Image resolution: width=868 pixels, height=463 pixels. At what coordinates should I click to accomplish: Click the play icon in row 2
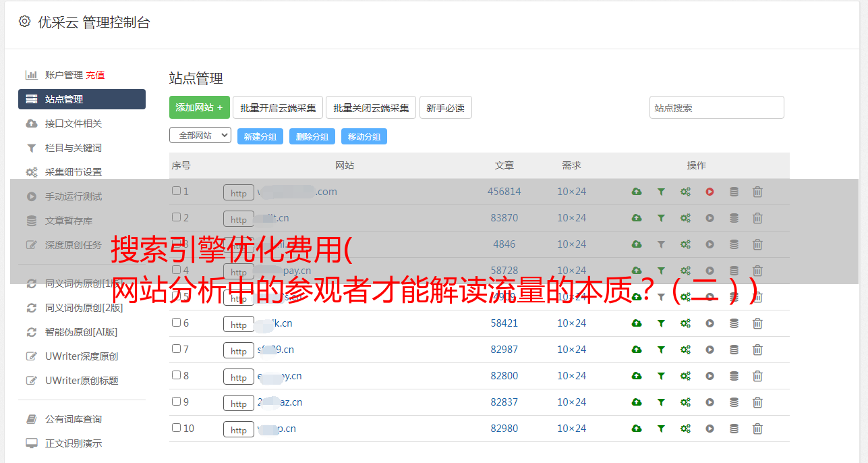click(710, 218)
